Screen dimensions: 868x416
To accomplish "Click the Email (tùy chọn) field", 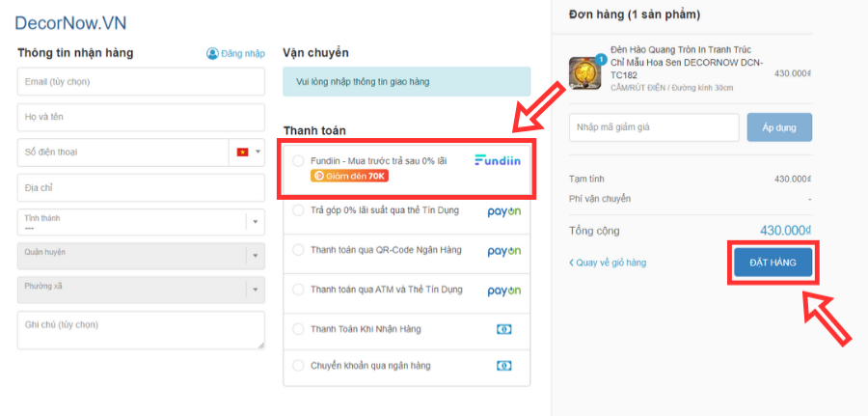I will pos(141,82).
